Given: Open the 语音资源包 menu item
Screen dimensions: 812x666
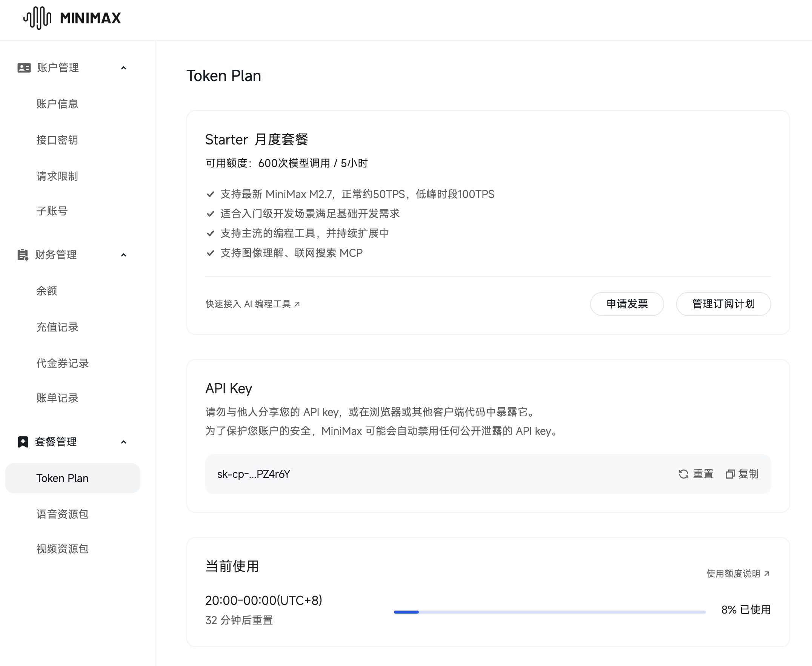Looking at the screenshot, I should [63, 514].
